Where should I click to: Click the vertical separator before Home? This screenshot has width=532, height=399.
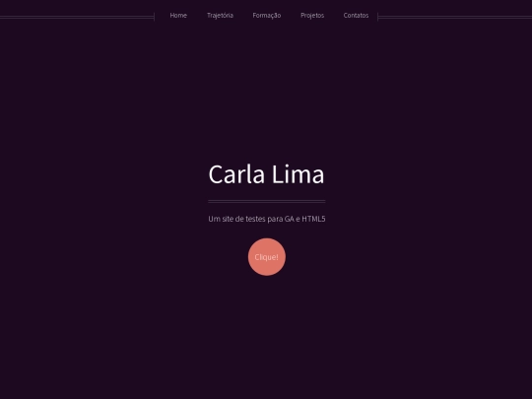[x=155, y=17]
